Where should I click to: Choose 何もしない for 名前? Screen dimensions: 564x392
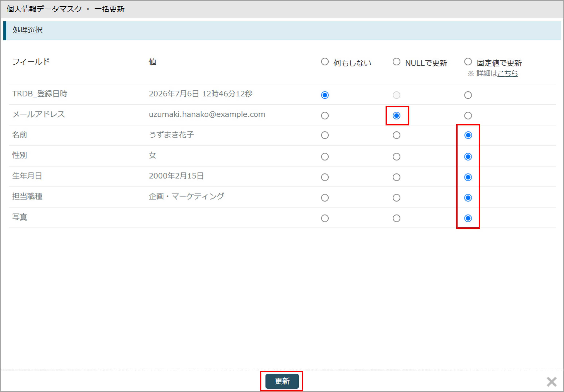coord(325,135)
